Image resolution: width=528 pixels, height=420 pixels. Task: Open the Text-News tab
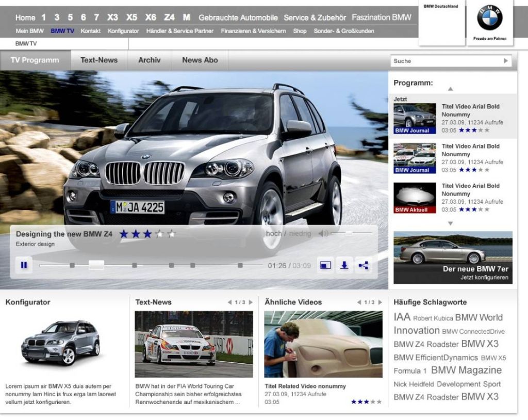tap(99, 60)
